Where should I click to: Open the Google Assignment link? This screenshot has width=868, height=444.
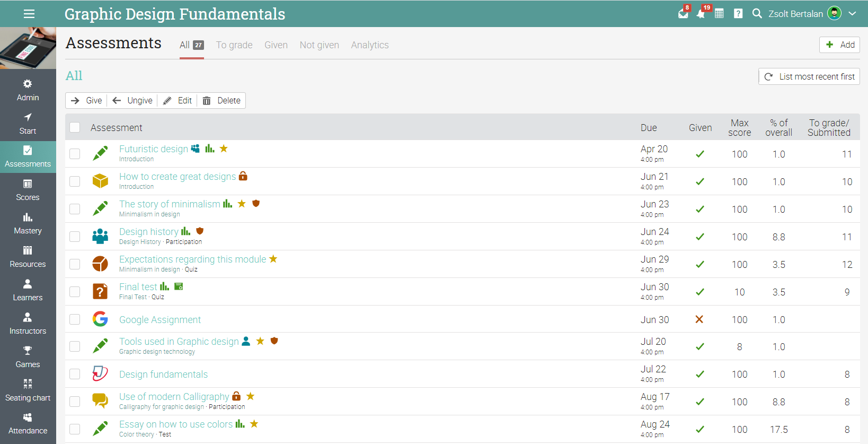(160, 320)
